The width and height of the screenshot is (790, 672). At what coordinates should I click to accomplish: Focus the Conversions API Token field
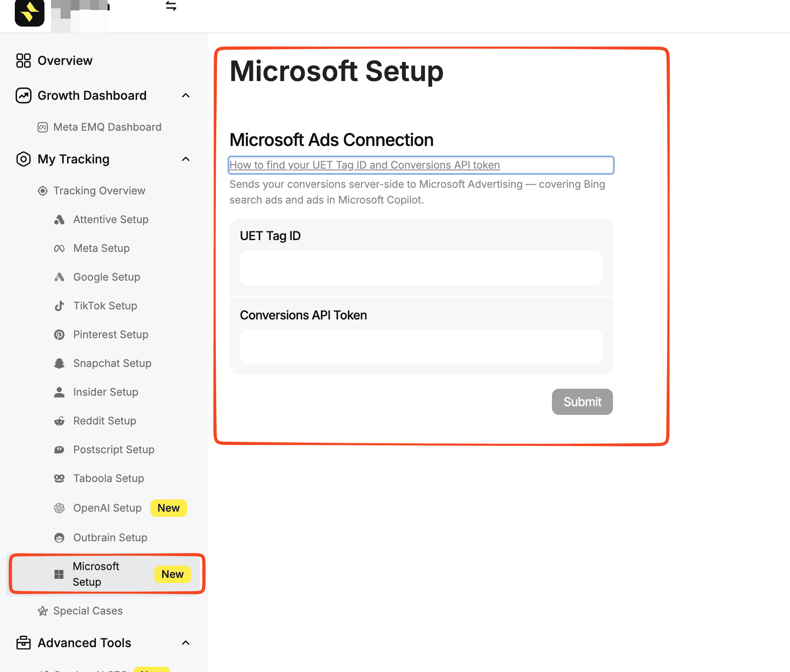click(421, 347)
